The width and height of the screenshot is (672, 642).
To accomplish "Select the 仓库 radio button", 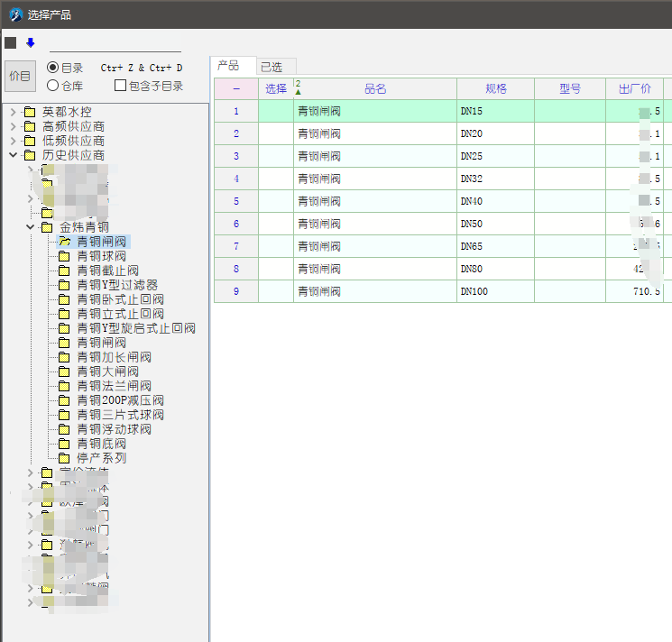I will (53, 86).
